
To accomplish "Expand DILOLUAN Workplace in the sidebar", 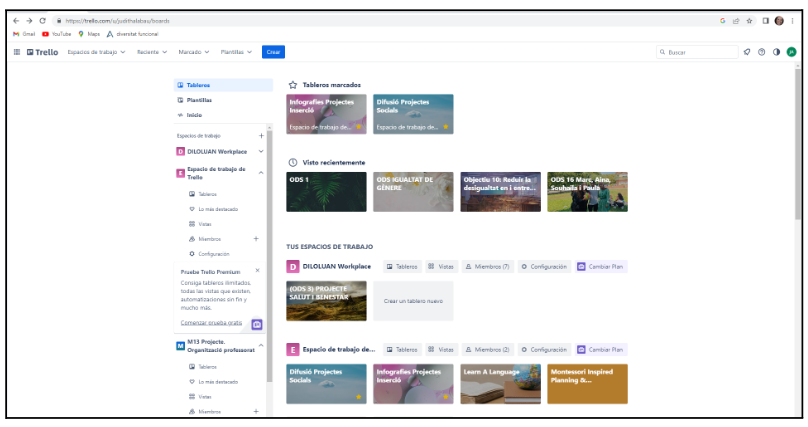I will tap(261, 152).
